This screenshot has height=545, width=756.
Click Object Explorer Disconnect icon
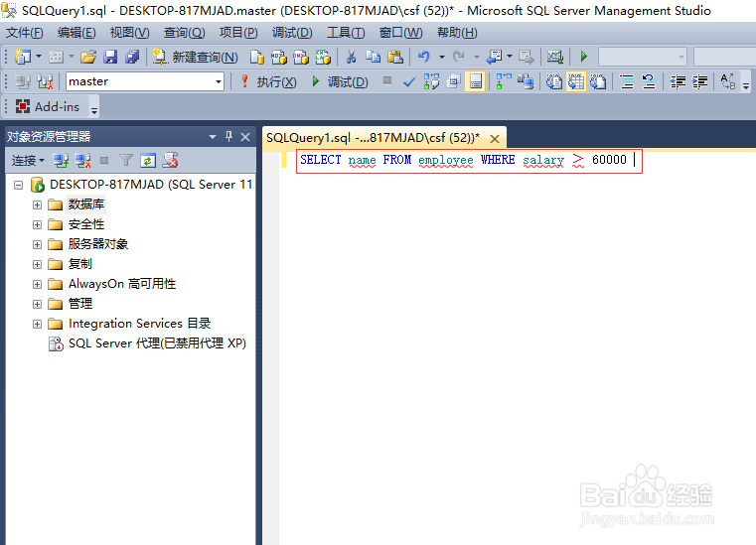click(x=83, y=161)
